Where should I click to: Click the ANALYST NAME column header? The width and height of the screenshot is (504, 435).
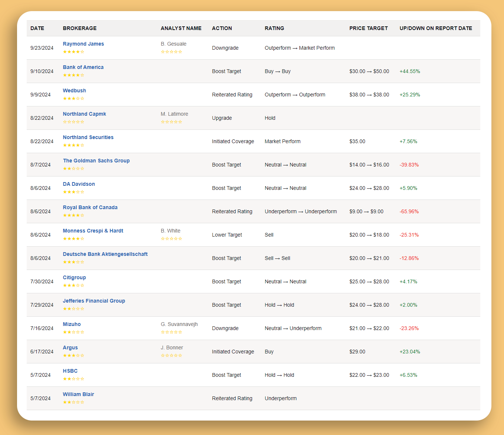coord(181,28)
